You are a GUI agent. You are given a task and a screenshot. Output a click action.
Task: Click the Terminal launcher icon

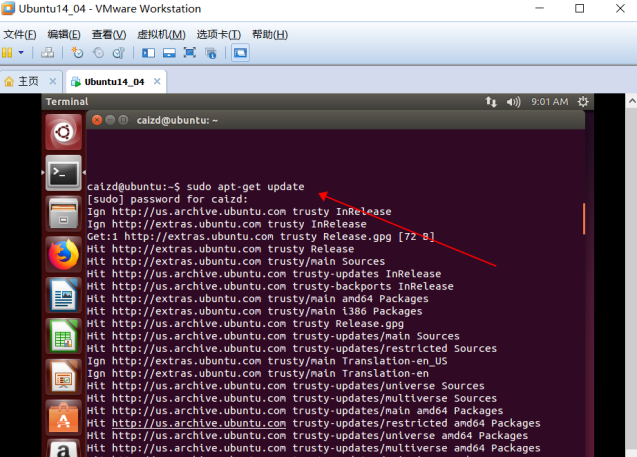(63, 173)
